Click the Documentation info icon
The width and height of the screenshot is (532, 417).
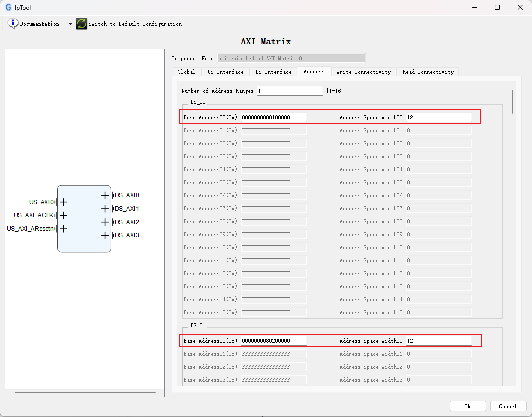pos(13,24)
